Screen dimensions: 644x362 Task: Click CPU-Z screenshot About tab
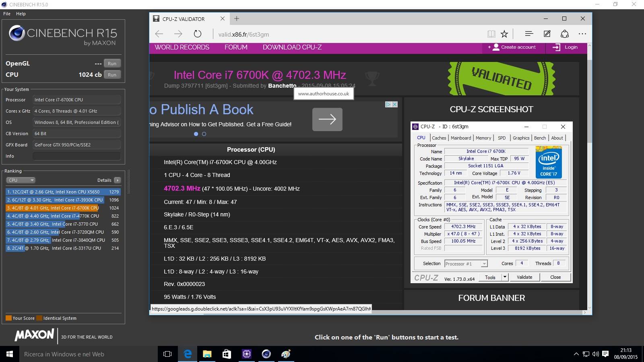tap(557, 138)
